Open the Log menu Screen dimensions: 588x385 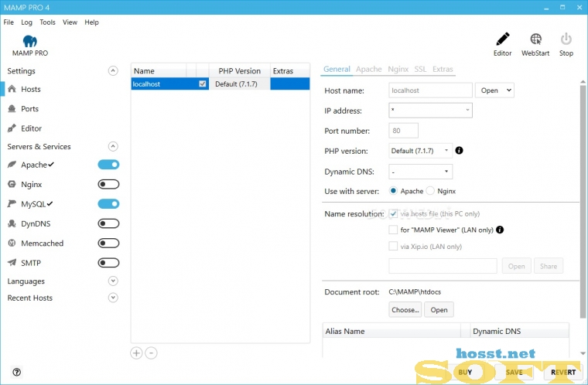point(26,22)
